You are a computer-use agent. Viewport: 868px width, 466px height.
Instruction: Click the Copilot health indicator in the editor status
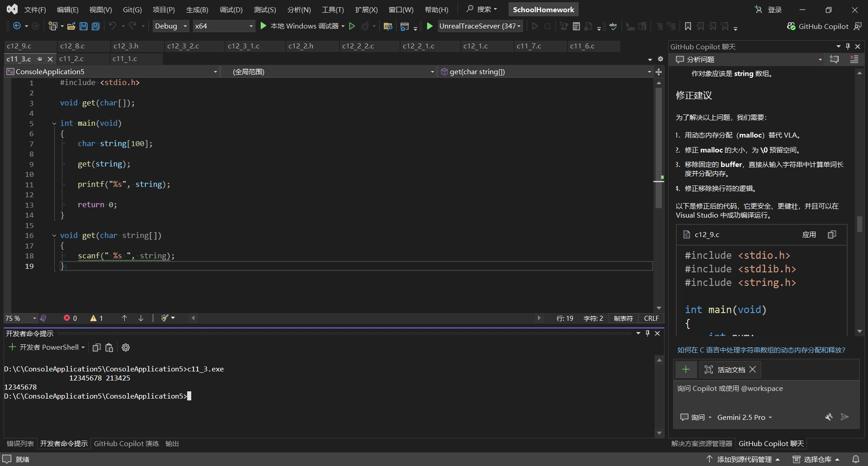pyautogui.click(x=43, y=318)
